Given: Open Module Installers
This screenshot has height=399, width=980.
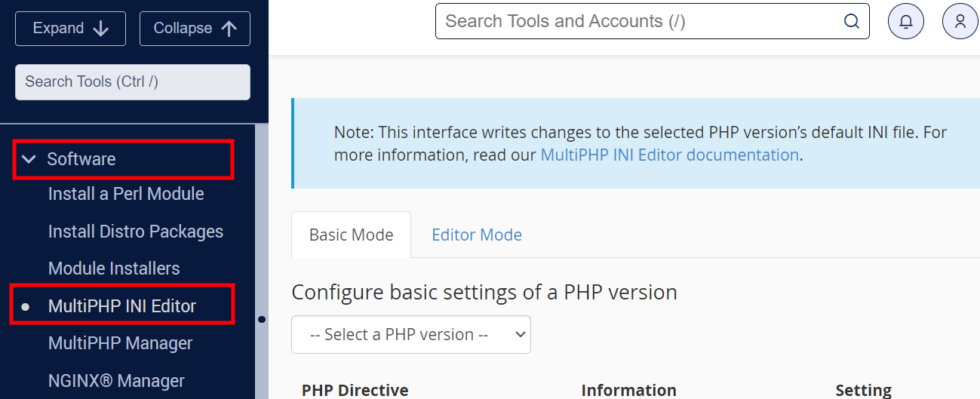Looking at the screenshot, I should 114,269.
